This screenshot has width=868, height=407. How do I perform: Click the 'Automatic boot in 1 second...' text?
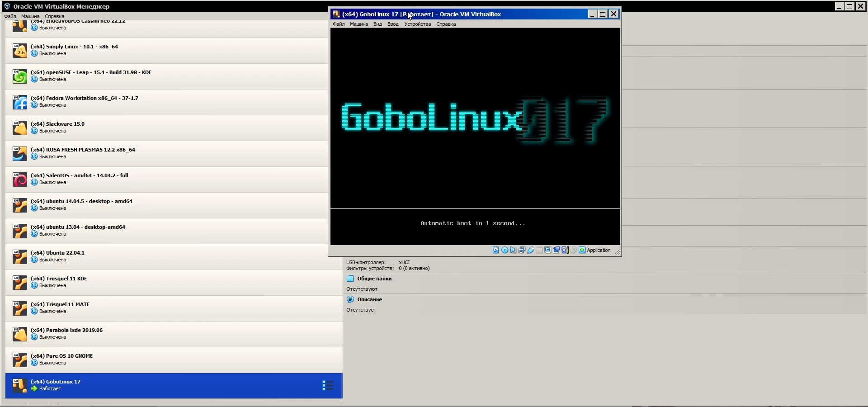pos(473,223)
